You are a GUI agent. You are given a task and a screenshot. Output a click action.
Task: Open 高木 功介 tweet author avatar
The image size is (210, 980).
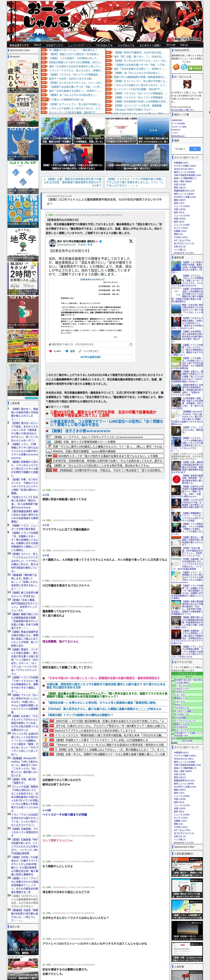(x=52, y=243)
